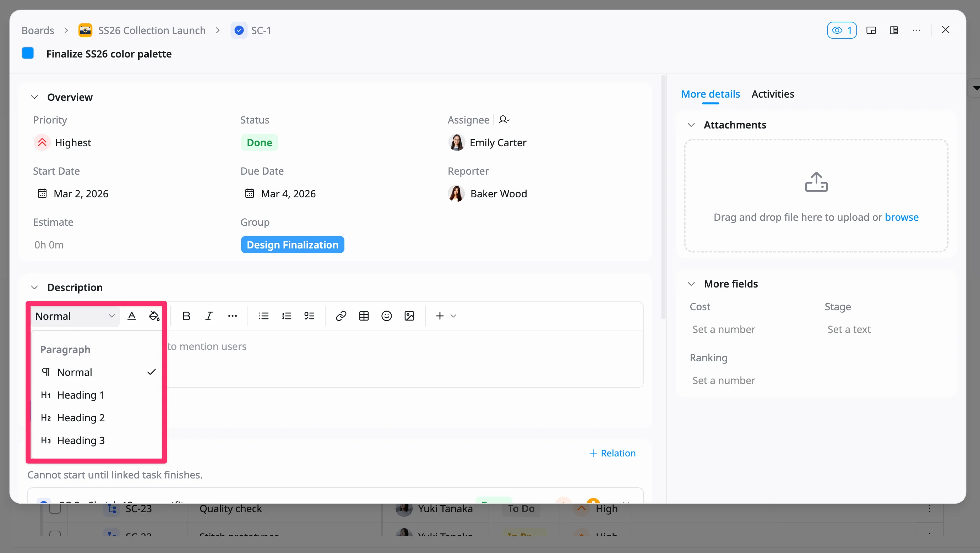Open the task more options ellipsis
Screen dimensions: 980x553
(x=916, y=30)
